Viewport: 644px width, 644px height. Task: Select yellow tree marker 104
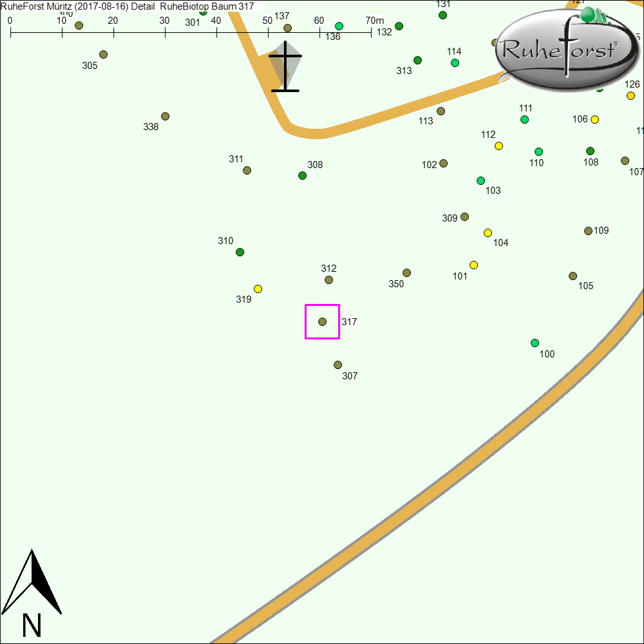(488, 232)
